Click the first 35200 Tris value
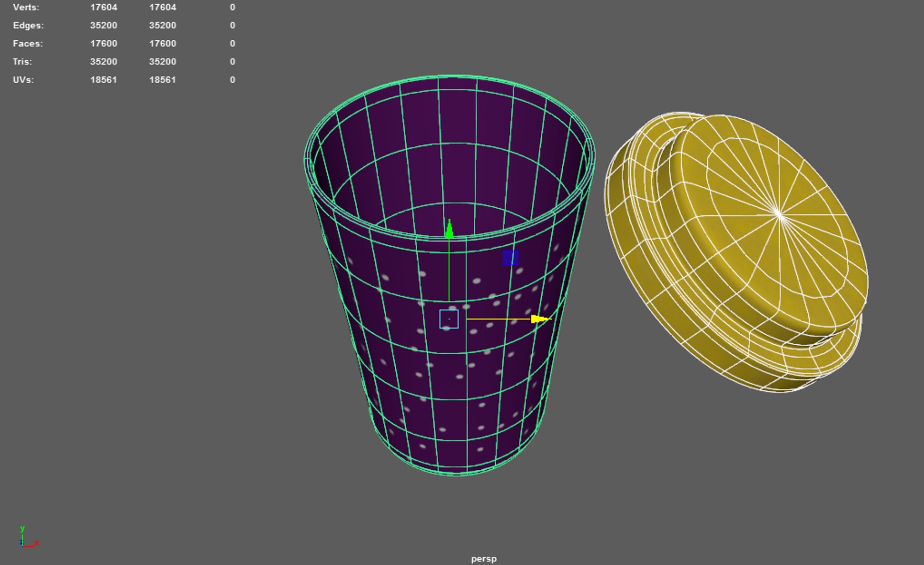 pyautogui.click(x=104, y=61)
